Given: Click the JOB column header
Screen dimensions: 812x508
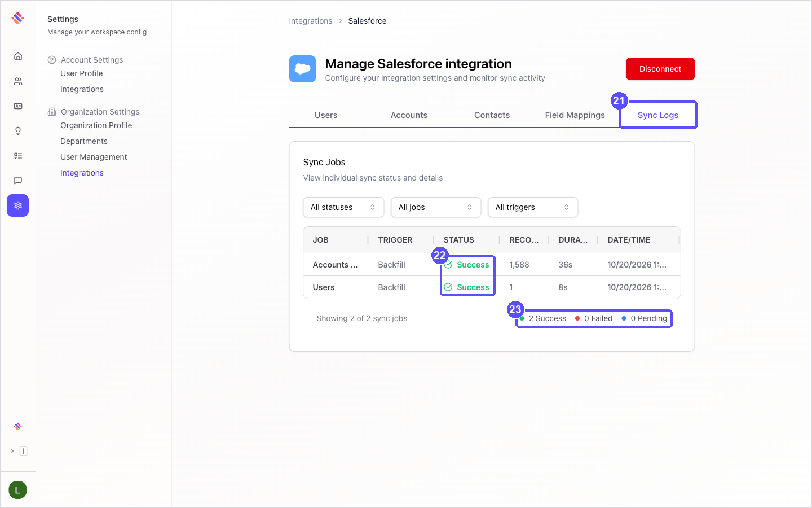Looking at the screenshot, I should coord(321,240).
